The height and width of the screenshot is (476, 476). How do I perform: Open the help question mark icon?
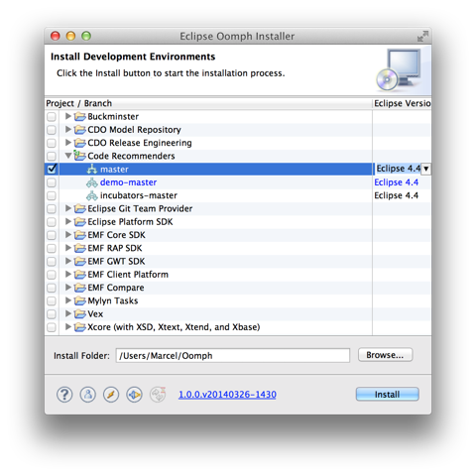click(x=64, y=395)
